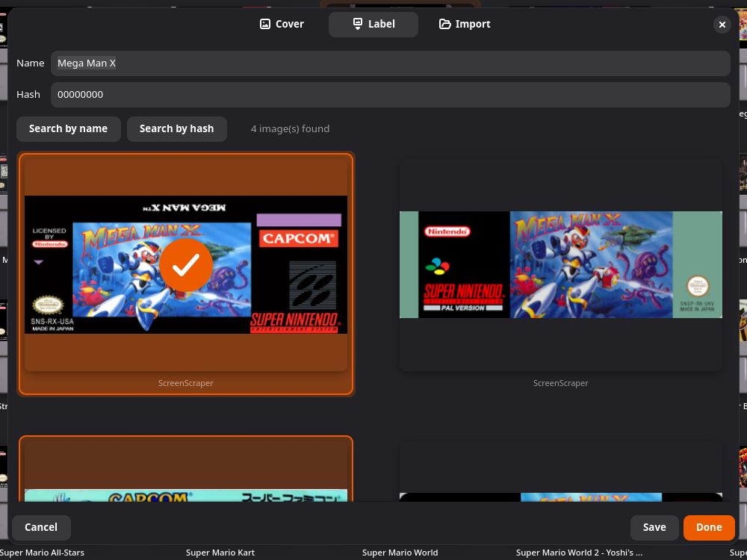Screen dimensions: 747x560
Task: Click the Search by hash button
Action: pyautogui.click(x=177, y=129)
